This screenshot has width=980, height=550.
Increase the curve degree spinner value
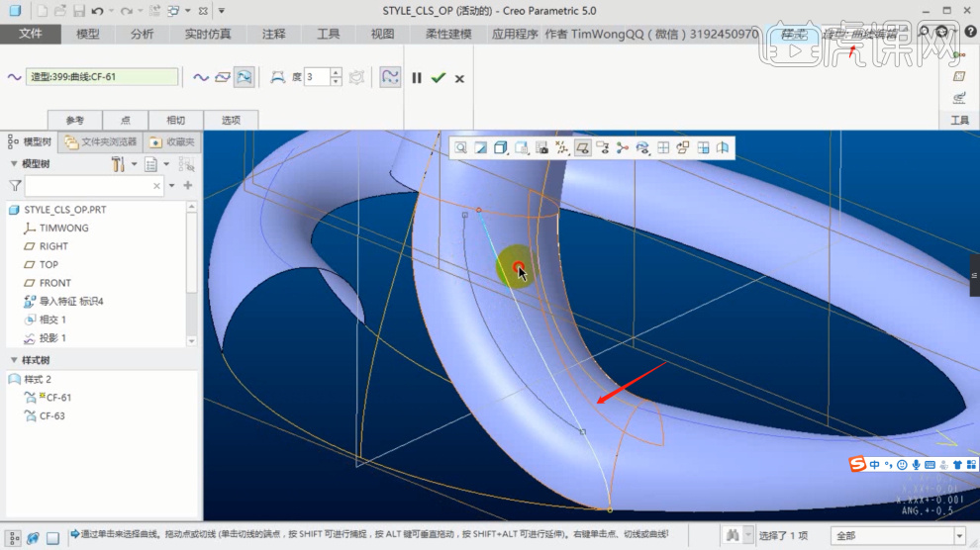click(x=337, y=72)
